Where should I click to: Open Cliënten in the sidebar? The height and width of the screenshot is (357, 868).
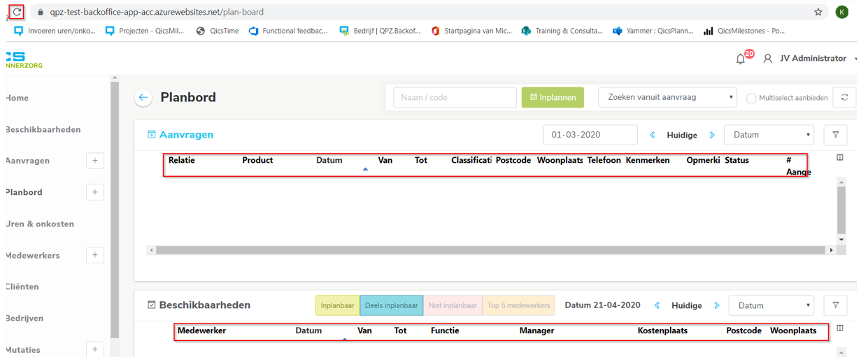click(22, 286)
